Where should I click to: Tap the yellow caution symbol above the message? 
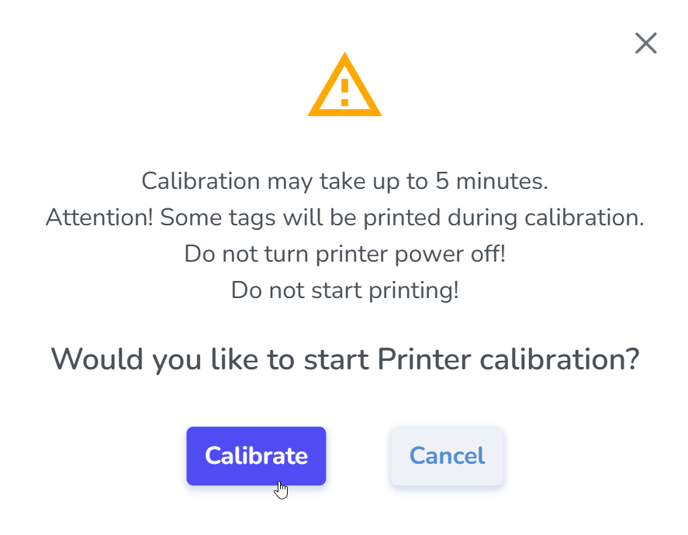[344, 85]
